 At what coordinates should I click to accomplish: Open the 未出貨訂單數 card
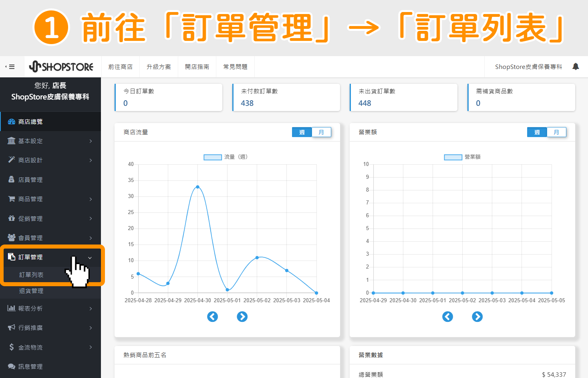click(403, 97)
